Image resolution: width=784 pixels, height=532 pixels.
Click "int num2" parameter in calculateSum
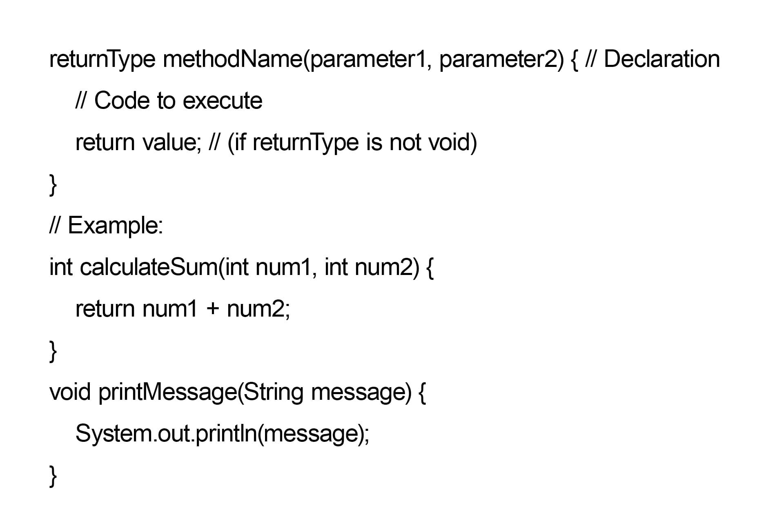point(369,267)
